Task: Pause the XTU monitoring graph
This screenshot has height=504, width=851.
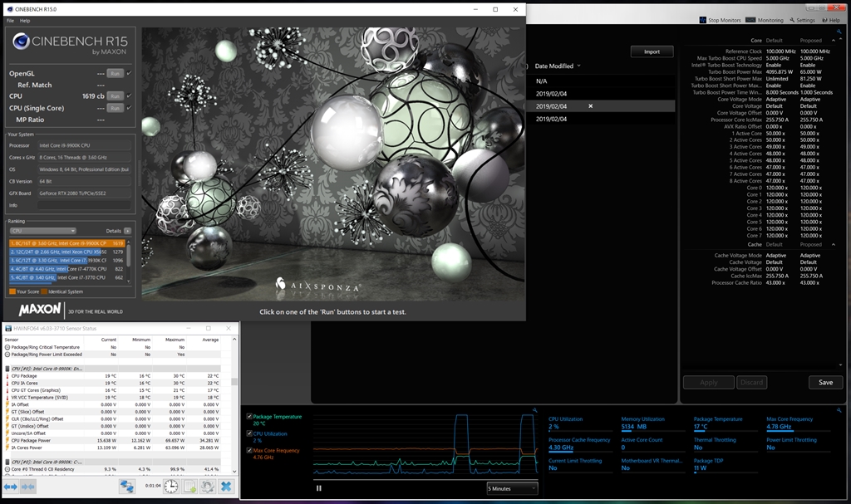Action: pos(319,488)
